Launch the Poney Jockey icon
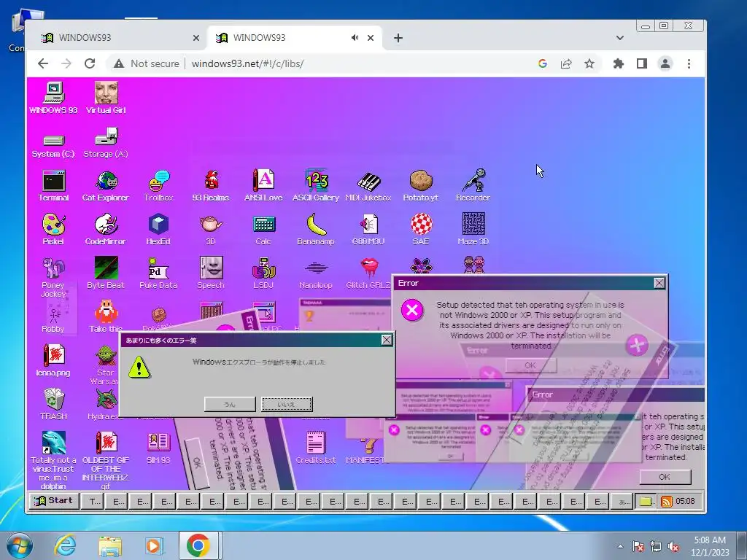The image size is (747, 560). click(x=53, y=268)
